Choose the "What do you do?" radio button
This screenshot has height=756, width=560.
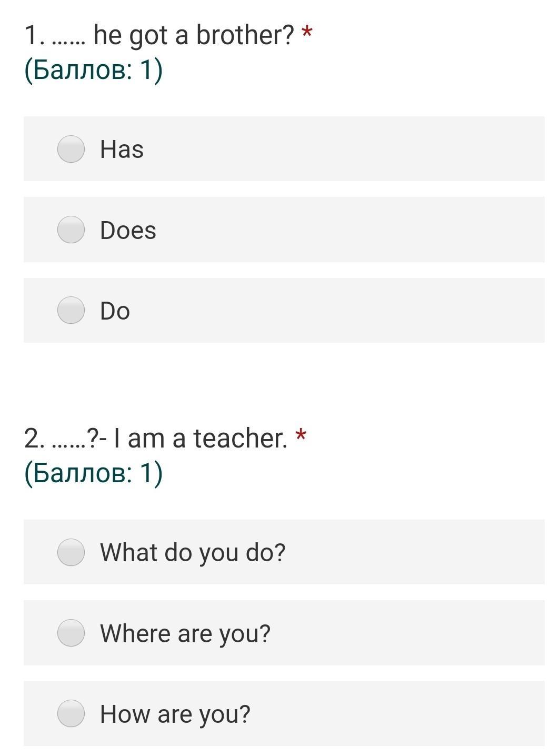point(71,552)
